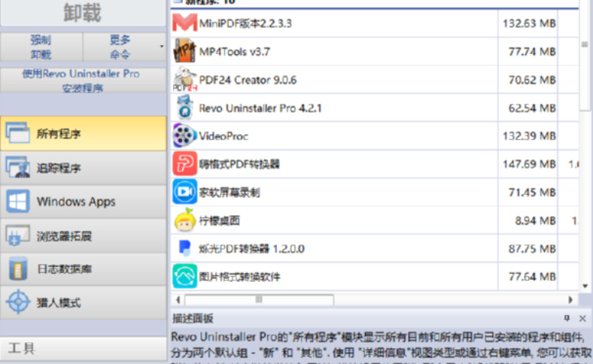Pin the 描述面板 panel

point(567,318)
